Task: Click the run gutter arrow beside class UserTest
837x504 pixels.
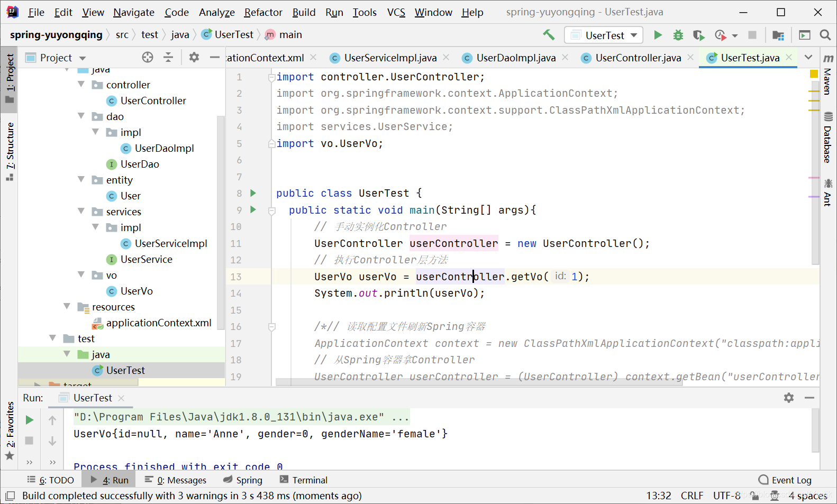Action: point(253,193)
